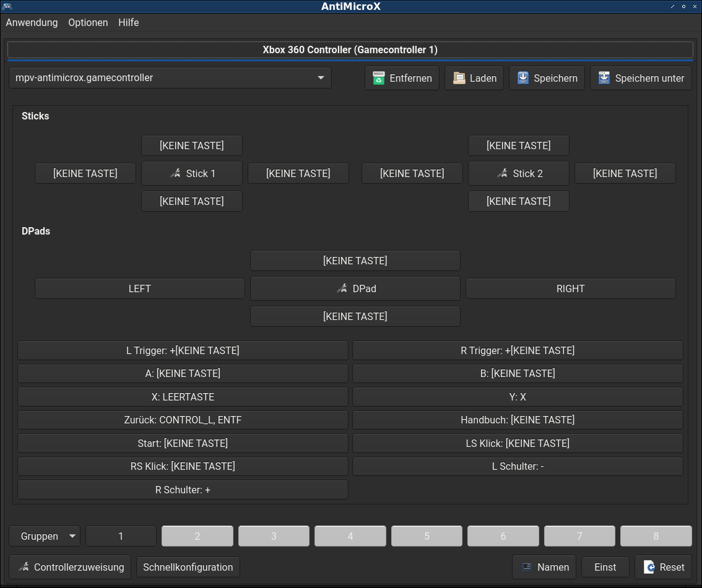
Task: Edit Stick 2 up direction mapping
Action: coord(518,145)
